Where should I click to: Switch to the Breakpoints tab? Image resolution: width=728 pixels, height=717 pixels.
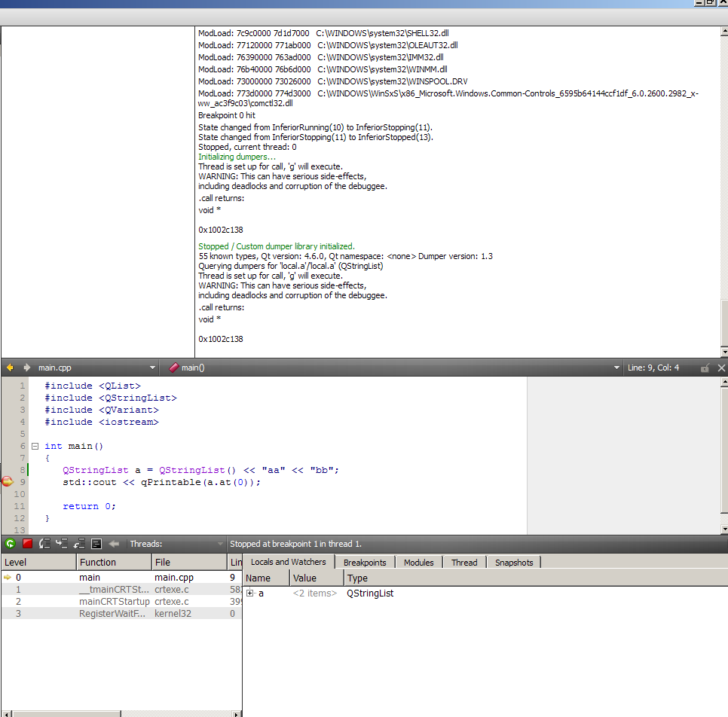(x=365, y=563)
